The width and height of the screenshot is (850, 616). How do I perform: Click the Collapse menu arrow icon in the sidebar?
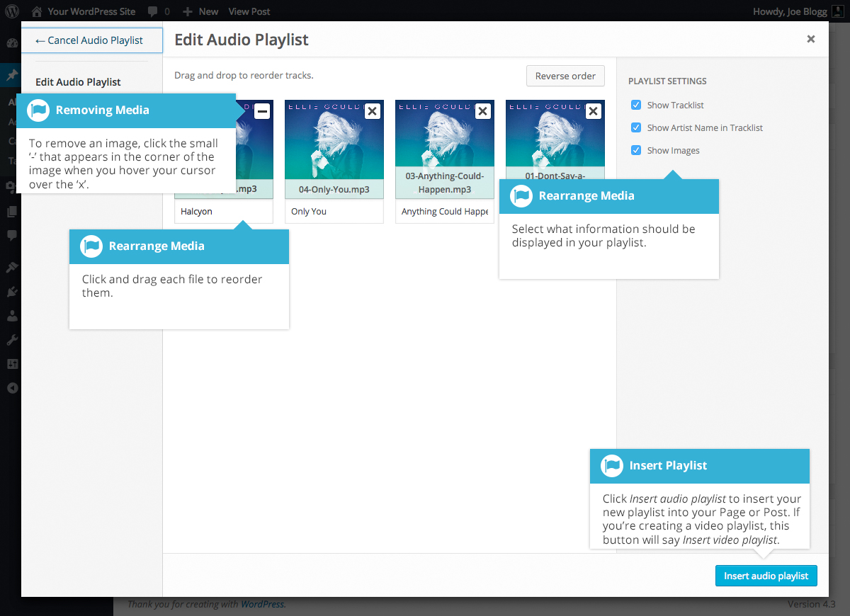(12, 388)
